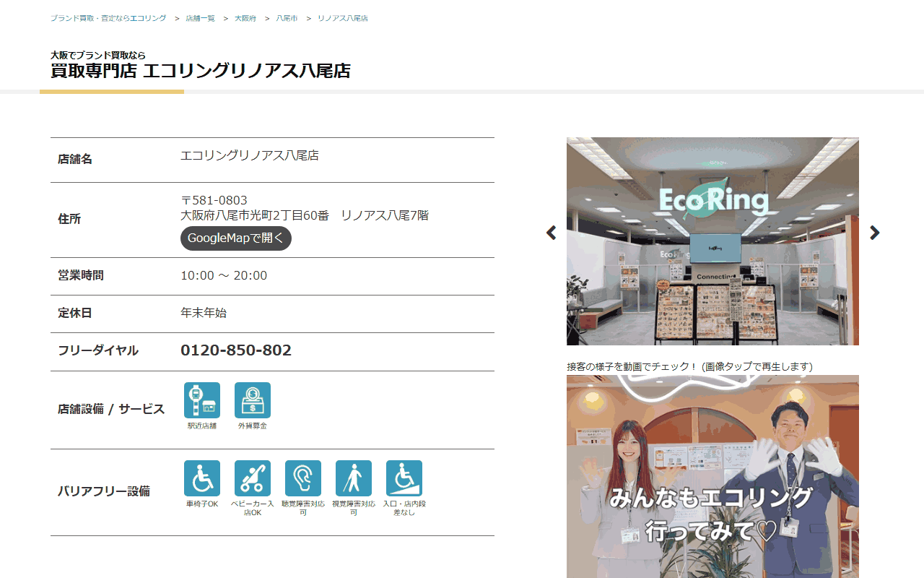This screenshot has height=578, width=924.
Task: Click the visual impairment support icon (視覚障害対応可)
Action: pos(354,478)
